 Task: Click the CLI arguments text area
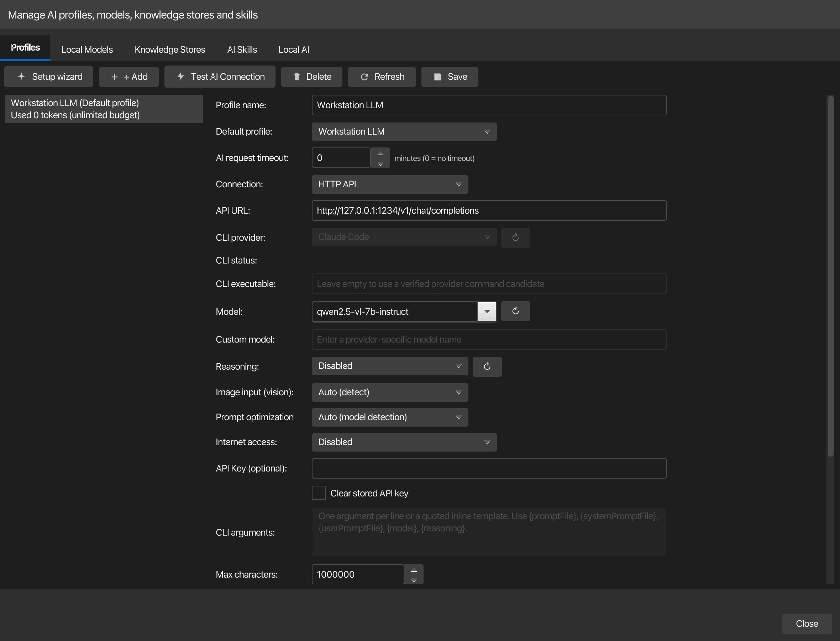pyautogui.click(x=489, y=532)
